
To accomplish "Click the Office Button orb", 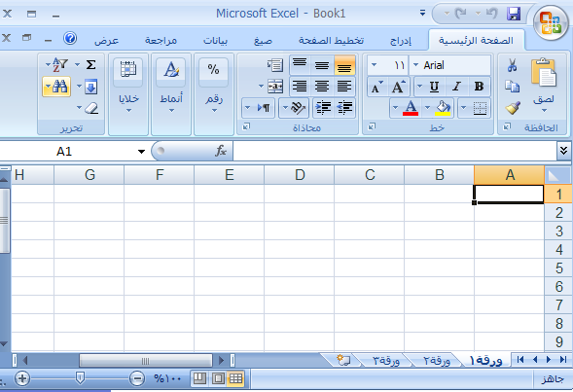I will click(551, 23).
